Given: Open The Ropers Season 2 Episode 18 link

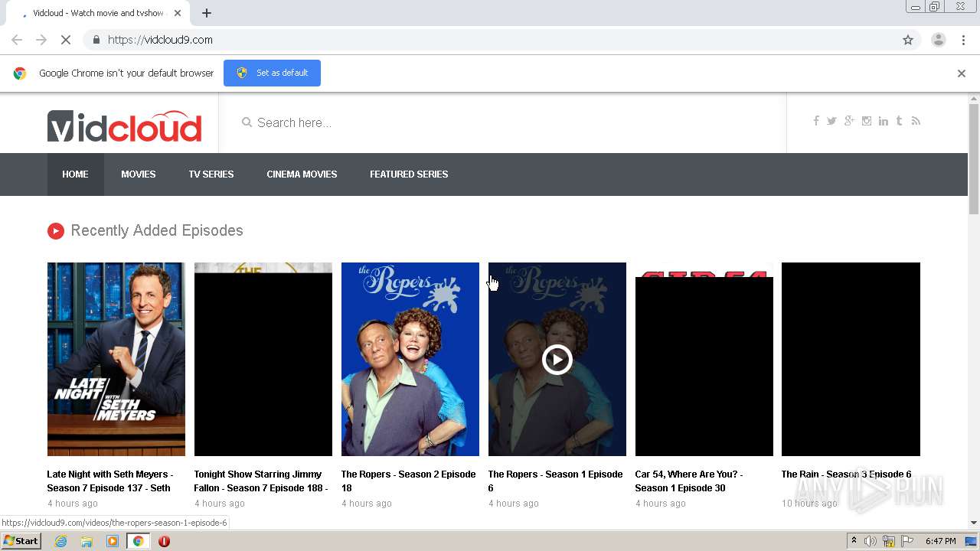Looking at the screenshot, I should coord(409,481).
